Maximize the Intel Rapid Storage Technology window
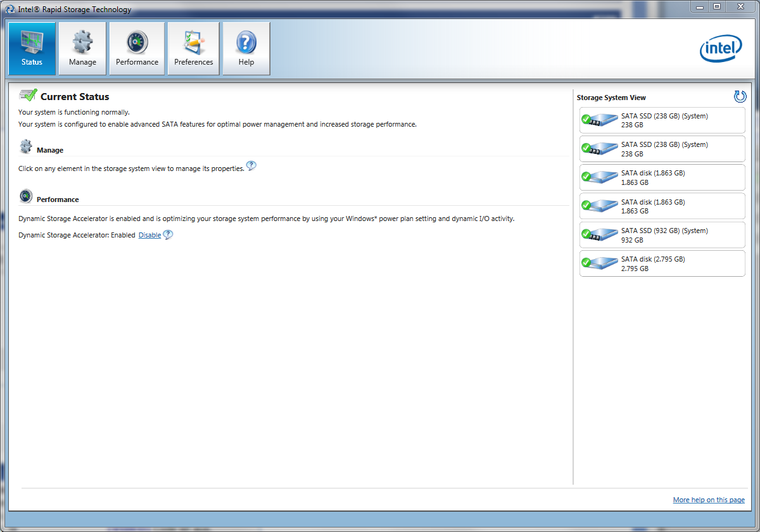Screen dimensions: 760x532 (717, 6)
